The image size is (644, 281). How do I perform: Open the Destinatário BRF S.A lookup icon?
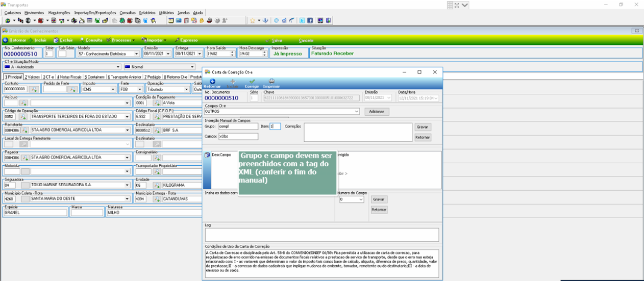coord(157,130)
